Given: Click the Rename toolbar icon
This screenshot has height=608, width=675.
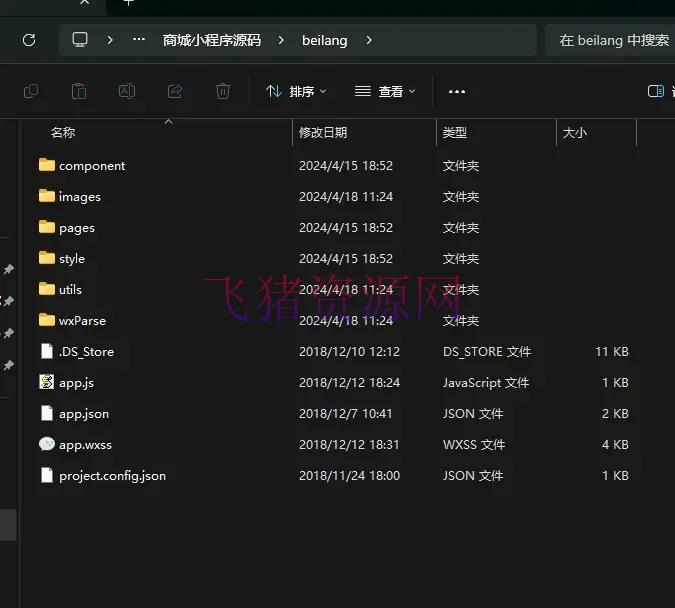Looking at the screenshot, I should tap(127, 91).
